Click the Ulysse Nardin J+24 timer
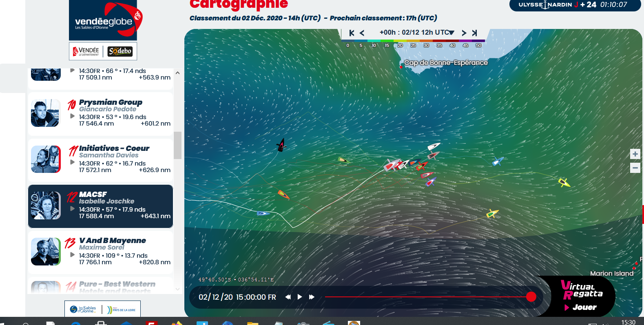This screenshot has width=644, height=325. (x=575, y=5)
